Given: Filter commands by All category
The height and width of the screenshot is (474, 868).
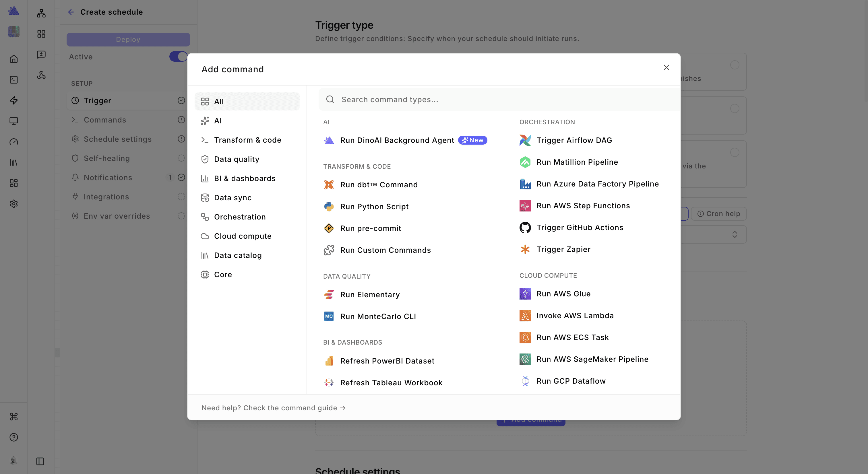Looking at the screenshot, I should 247,102.
